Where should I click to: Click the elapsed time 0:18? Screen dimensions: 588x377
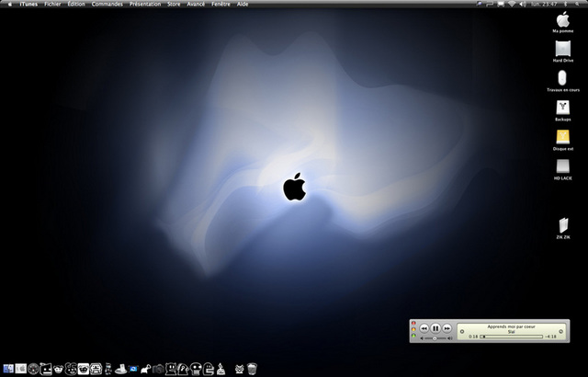pyautogui.click(x=473, y=337)
